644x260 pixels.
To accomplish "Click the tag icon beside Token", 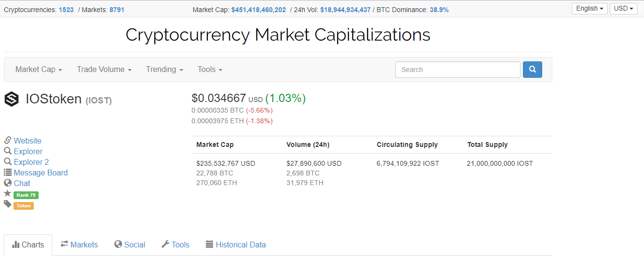I will pyautogui.click(x=8, y=204).
